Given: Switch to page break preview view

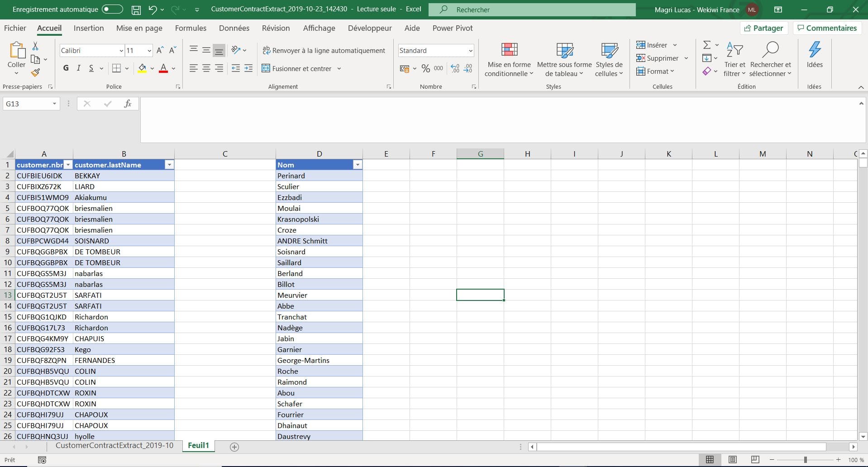Looking at the screenshot, I should pyautogui.click(x=755, y=460).
